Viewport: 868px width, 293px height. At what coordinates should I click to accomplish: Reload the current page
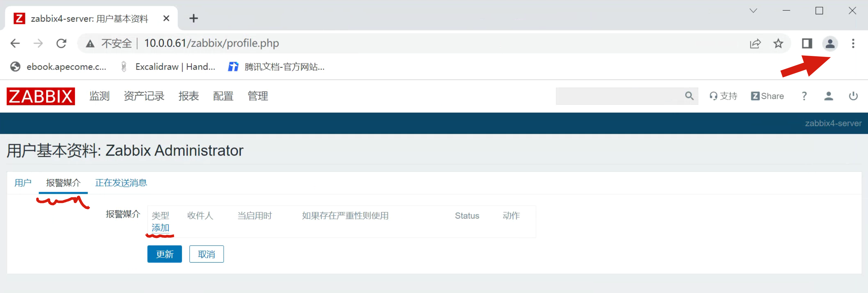(x=61, y=43)
